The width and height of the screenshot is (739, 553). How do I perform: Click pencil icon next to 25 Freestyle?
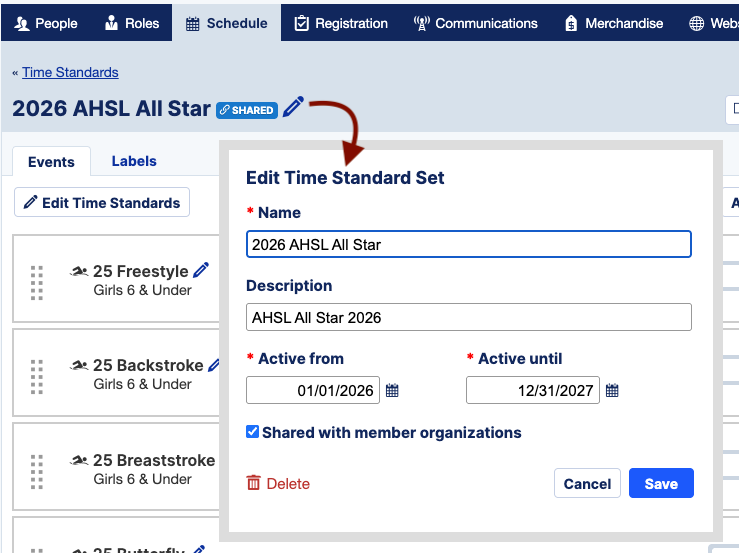click(201, 270)
